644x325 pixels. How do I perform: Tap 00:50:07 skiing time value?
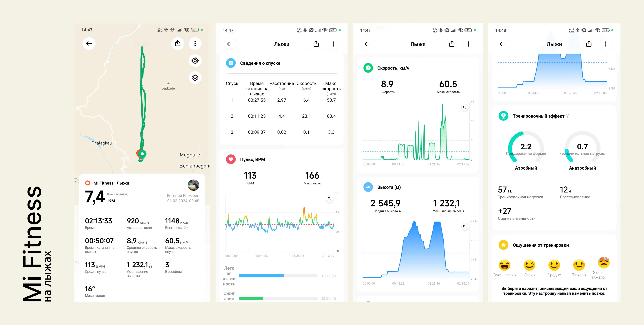[x=99, y=241]
